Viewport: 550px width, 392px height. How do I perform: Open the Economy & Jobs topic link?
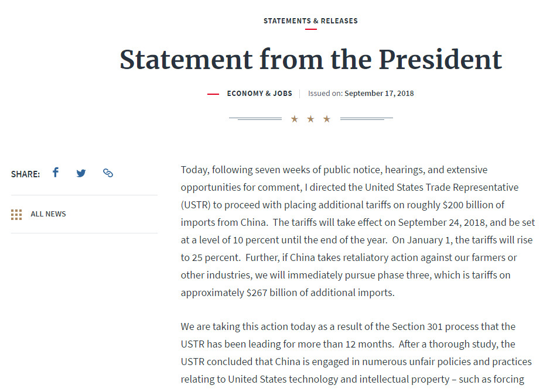click(x=259, y=94)
